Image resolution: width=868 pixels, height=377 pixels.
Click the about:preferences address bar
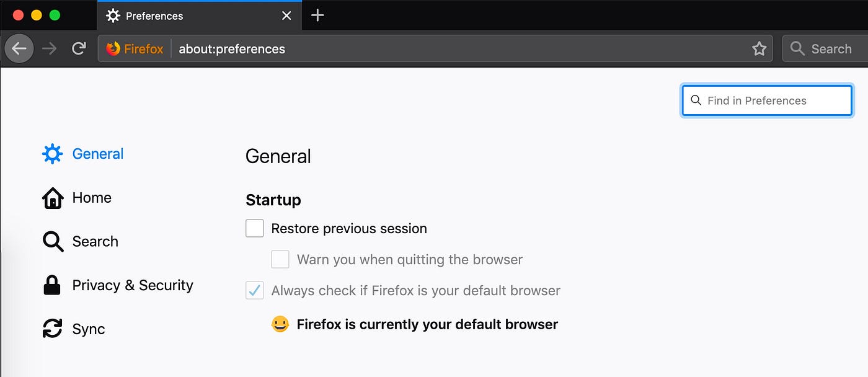[x=434, y=49]
